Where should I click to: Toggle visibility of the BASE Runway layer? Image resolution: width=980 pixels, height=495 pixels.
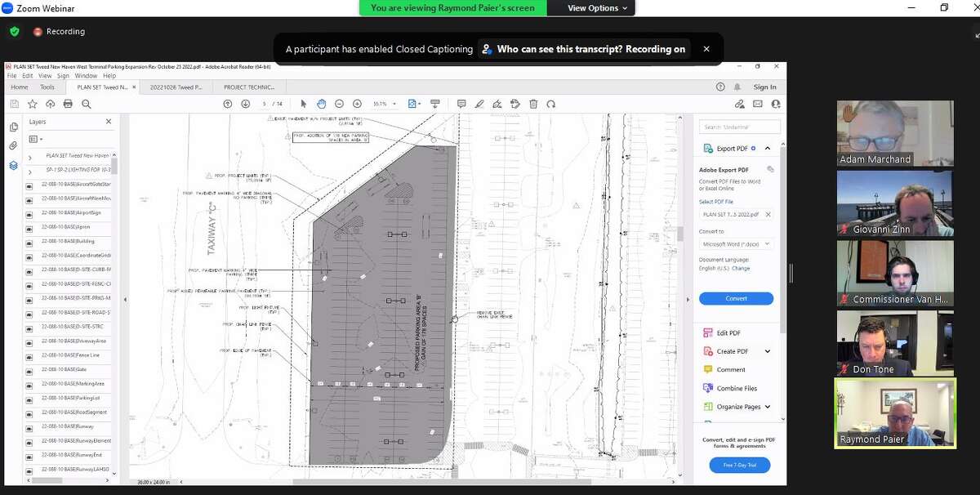pos(29,426)
